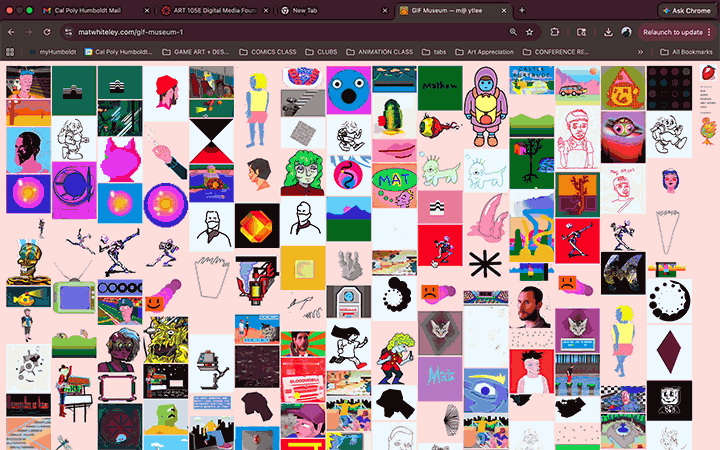The height and width of the screenshot is (450, 720).
Task: Show more bookmarks with the double chevron
Action: 640,52
